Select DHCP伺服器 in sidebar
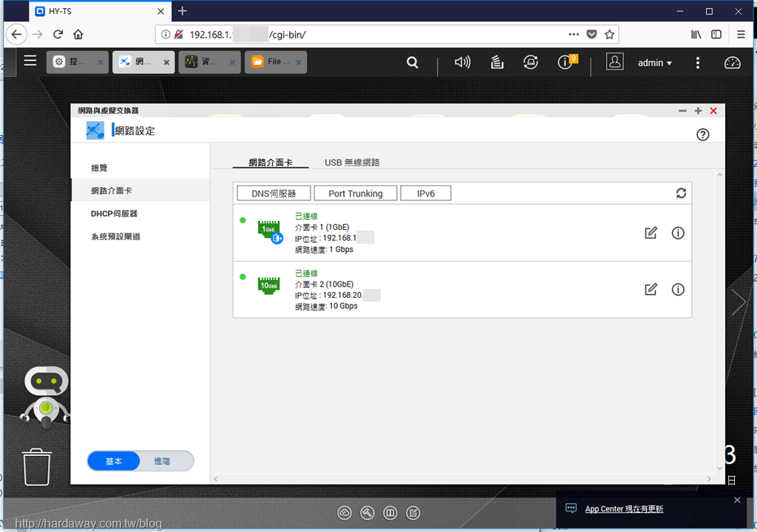This screenshot has width=757, height=532. [x=114, y=214]
